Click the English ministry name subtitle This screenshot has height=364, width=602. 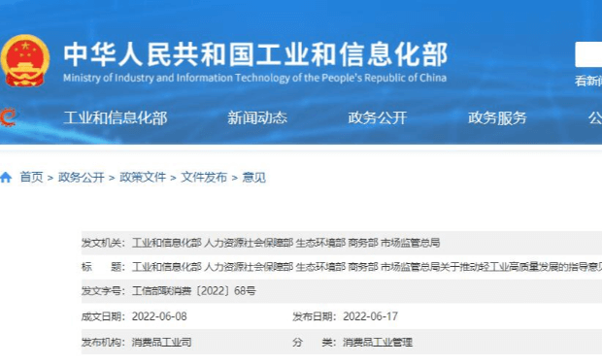255,78
